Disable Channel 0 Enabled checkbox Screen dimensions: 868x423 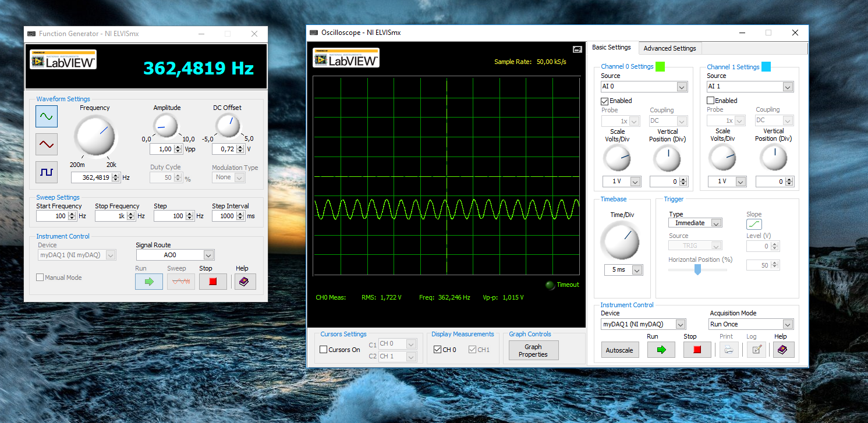tap(605, 101)
